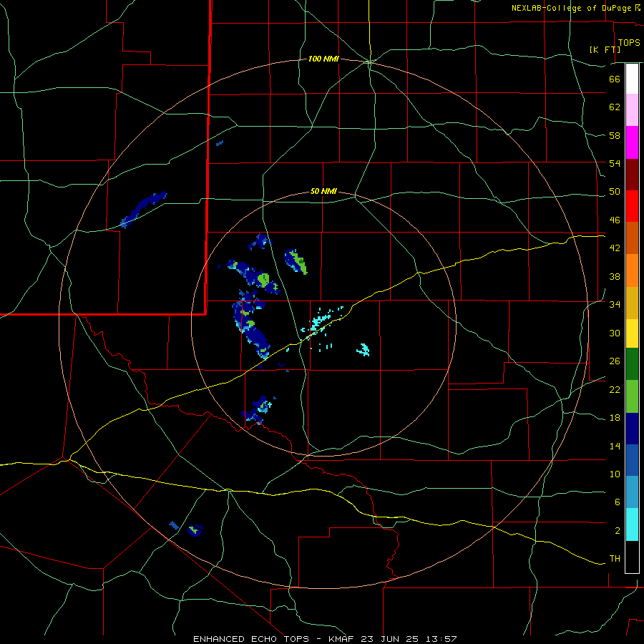The height and width of the screenshot is (644, 644).
Task: Click the [K FT] units label
Action: 605,49
